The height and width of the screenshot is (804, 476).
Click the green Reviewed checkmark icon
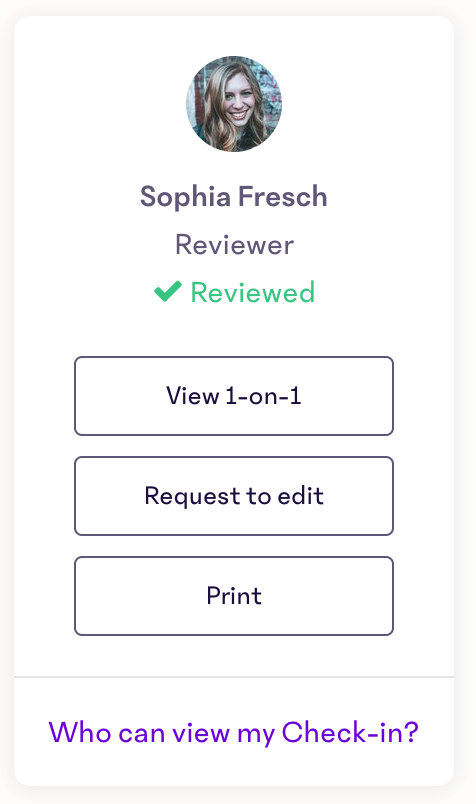coord(168,291)
